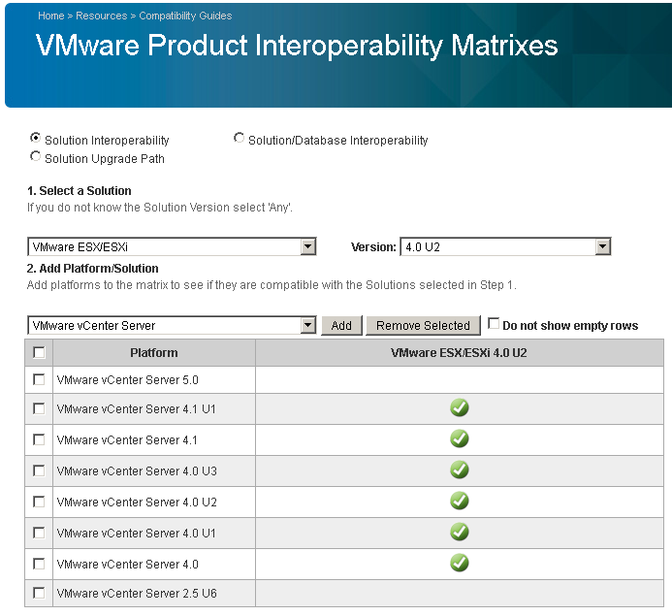The width and height of the screenshot is (672, 616).
Task: Tick the select-all checkbox in table header
Action: (39, 352)
